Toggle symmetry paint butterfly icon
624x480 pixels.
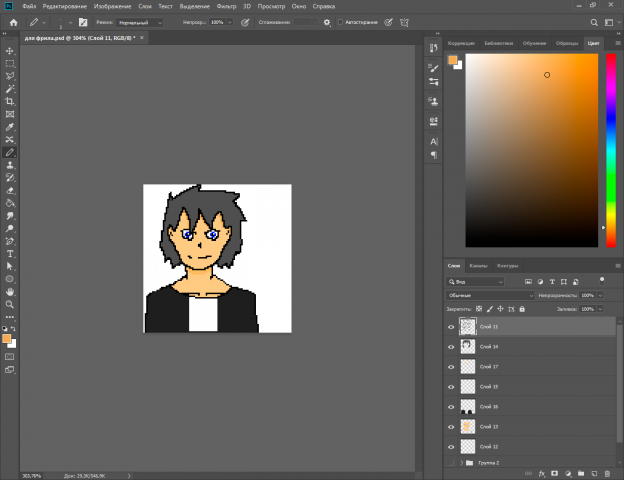pyautogui.click(x=404, y=23)
